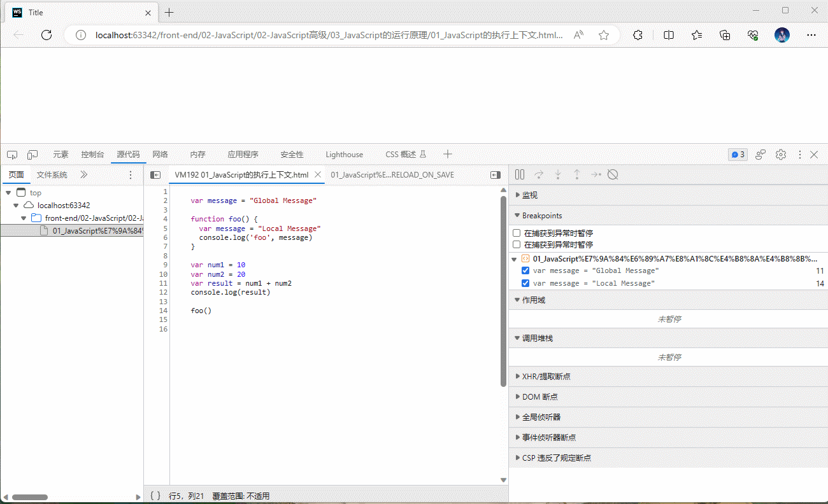Switch to the 控制台 console tab
The width and height of the screenshot is (828, 504).
pyautogui.click(x=92, y=155)
